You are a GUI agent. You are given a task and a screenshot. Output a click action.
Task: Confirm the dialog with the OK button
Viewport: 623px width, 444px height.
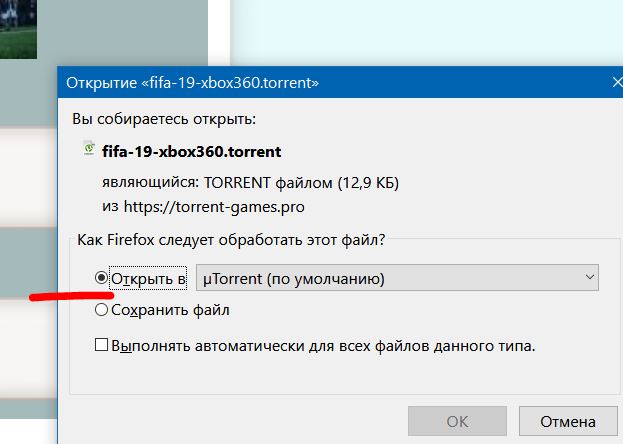pyautogui.click(x=457, y=421)
